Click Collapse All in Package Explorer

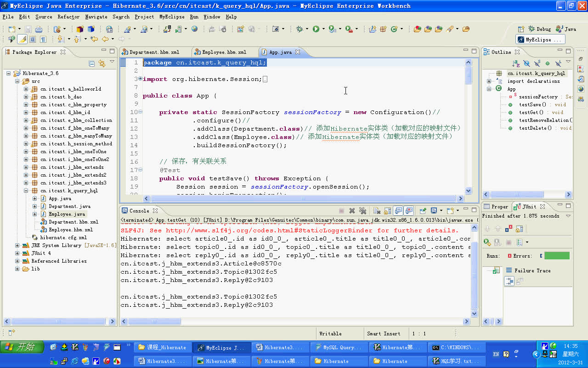[92, 63]
